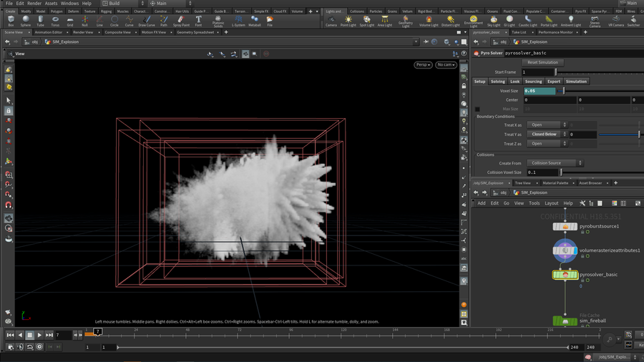Add a Volume Light
The image size is (644, 362).
(x=429, y=21)
